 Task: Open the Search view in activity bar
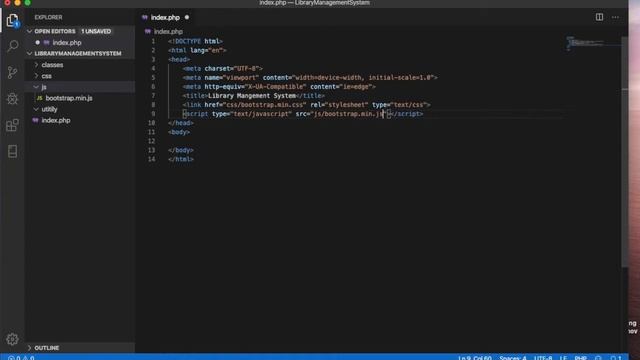(12, 46)
